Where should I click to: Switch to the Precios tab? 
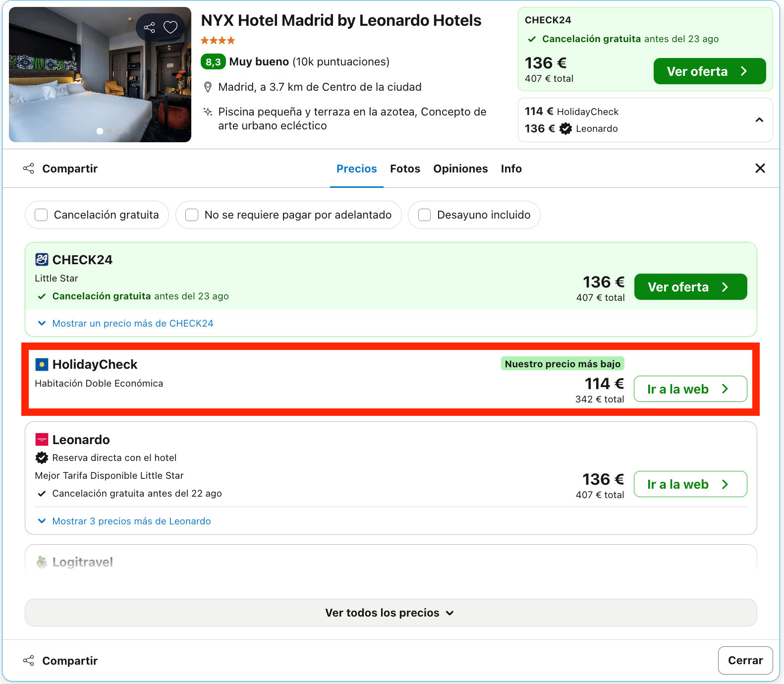(x=357, y=169)
